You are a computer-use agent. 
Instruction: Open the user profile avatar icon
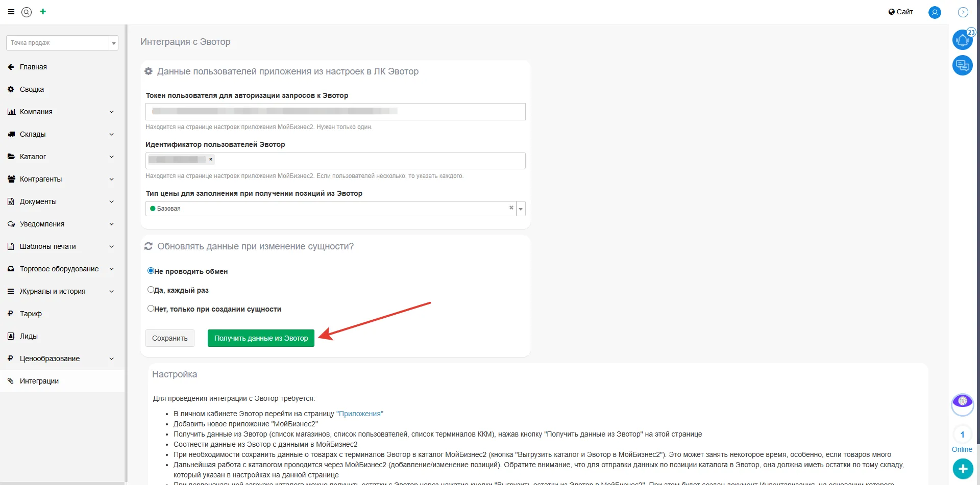point(934,12)
